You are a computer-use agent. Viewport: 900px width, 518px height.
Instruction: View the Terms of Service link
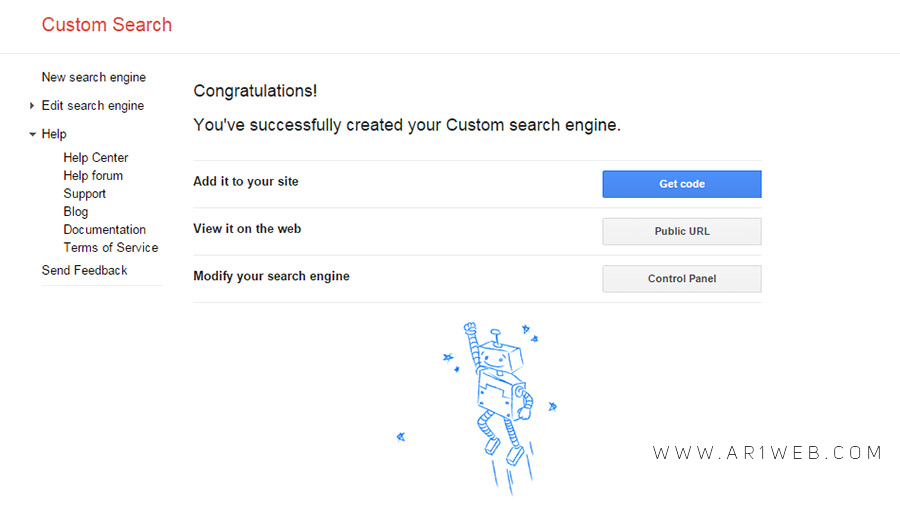[111, 248]
